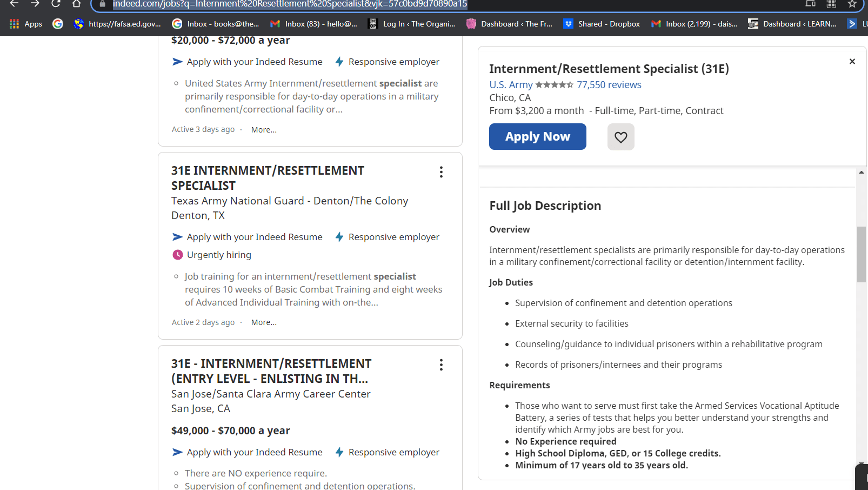Click the browser reload icon
Screen dimensions: 868x490
click(x=56, y=4)
